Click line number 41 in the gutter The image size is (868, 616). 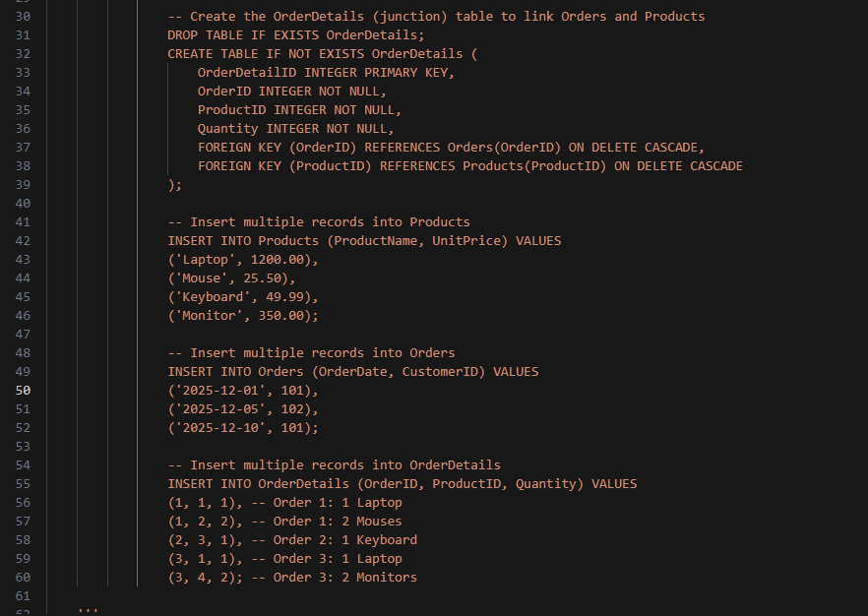pos(24,222)
